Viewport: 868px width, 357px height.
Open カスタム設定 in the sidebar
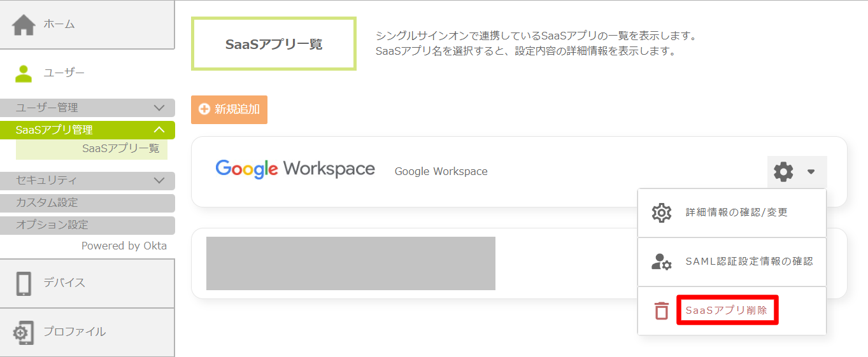[47, 203]
